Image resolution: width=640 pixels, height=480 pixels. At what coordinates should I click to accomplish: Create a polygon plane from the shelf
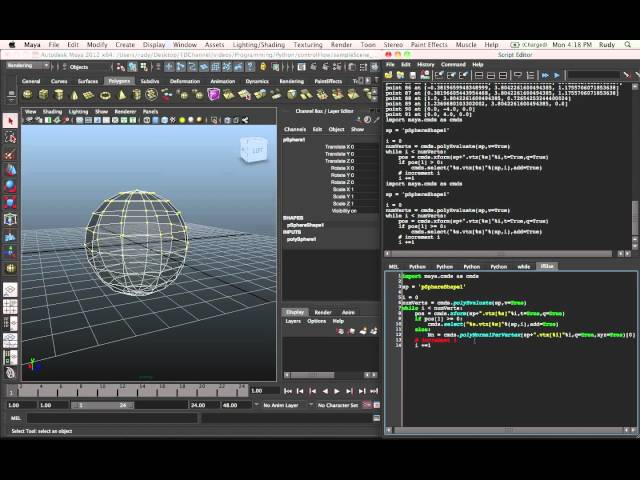(89, 95)
